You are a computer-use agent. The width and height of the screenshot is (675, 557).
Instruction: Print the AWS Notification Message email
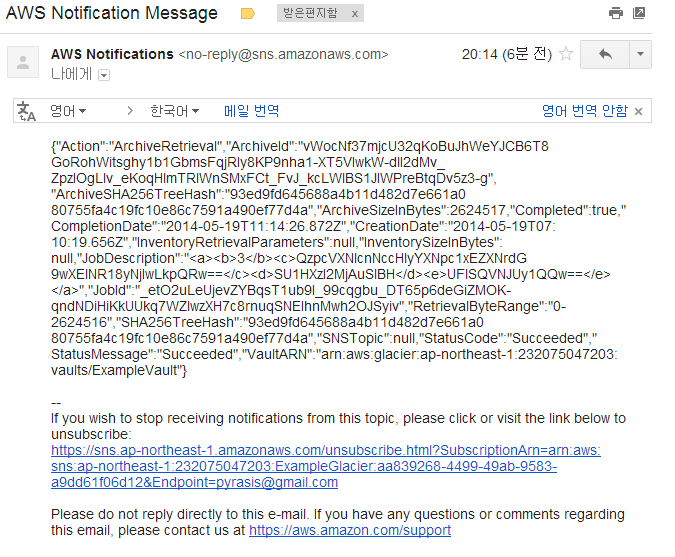click(x=616, y=14)
